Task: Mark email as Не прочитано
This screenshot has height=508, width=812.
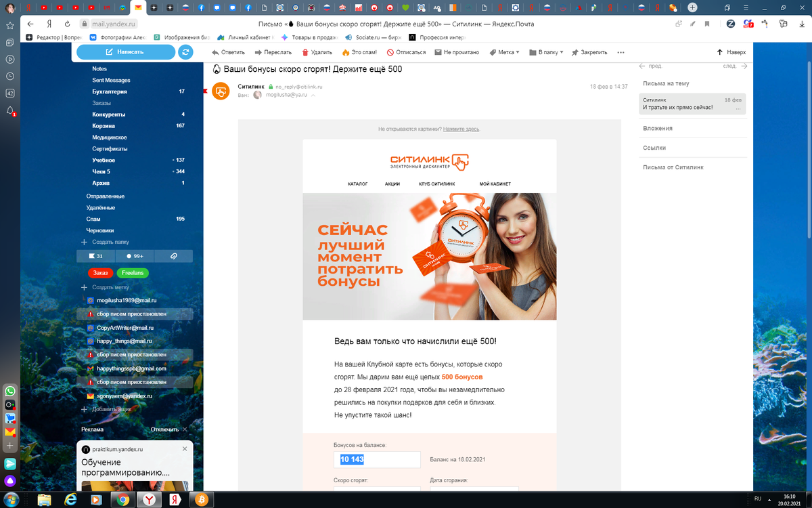Action: point(457,52)
